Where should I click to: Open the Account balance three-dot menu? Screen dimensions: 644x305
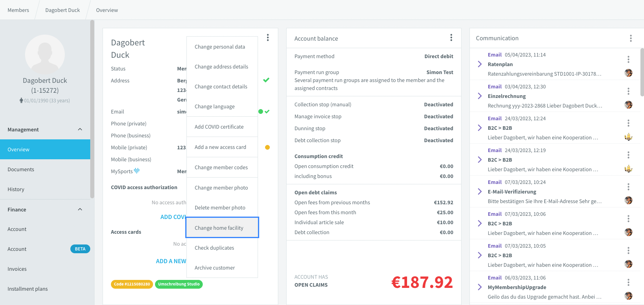[x=451, y=37]
